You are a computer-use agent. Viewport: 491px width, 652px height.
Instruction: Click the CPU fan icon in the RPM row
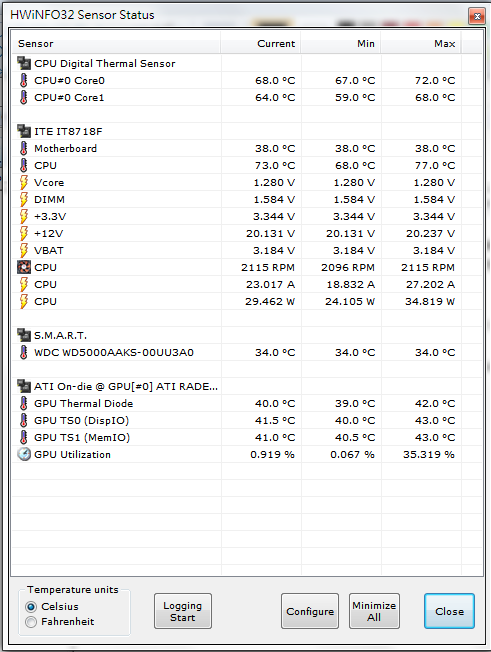pos(24,267)
